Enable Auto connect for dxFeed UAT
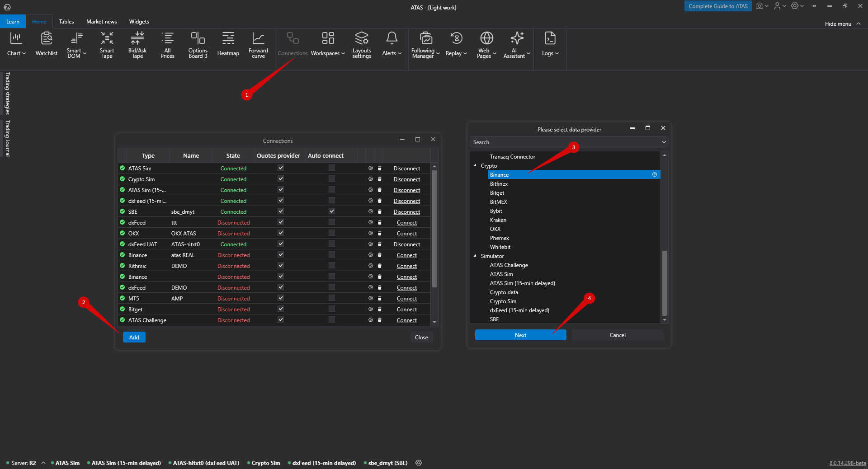 (x=332, y=244)
